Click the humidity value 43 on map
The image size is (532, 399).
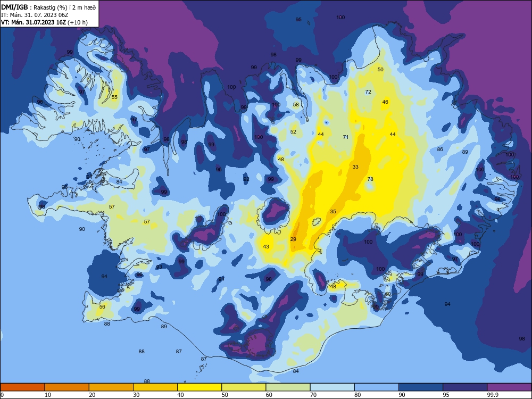266,247
